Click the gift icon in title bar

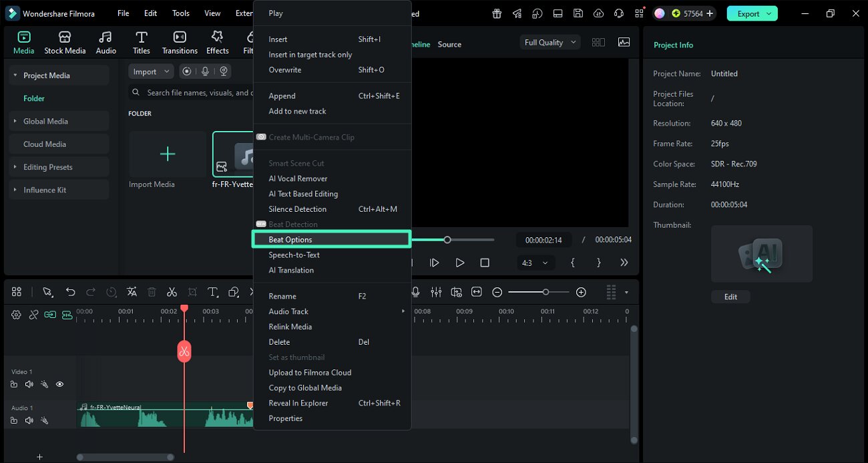coord(496,13)
